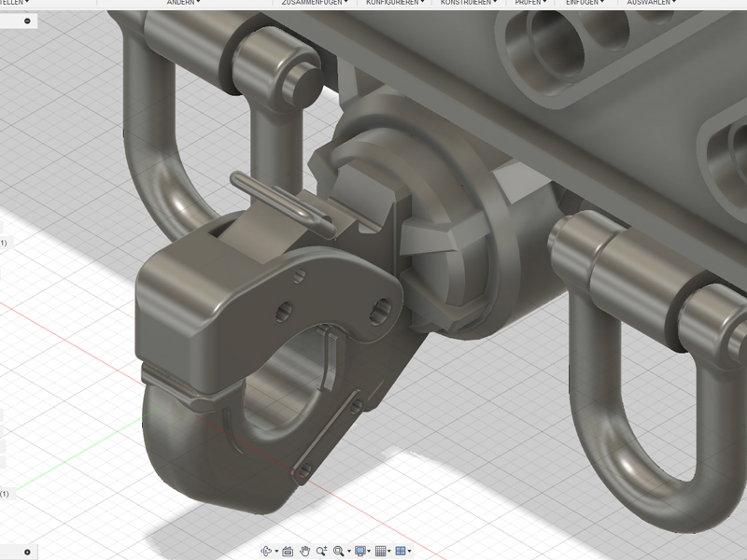Expand the Display Settings dropdown arrow

(370, 553)
